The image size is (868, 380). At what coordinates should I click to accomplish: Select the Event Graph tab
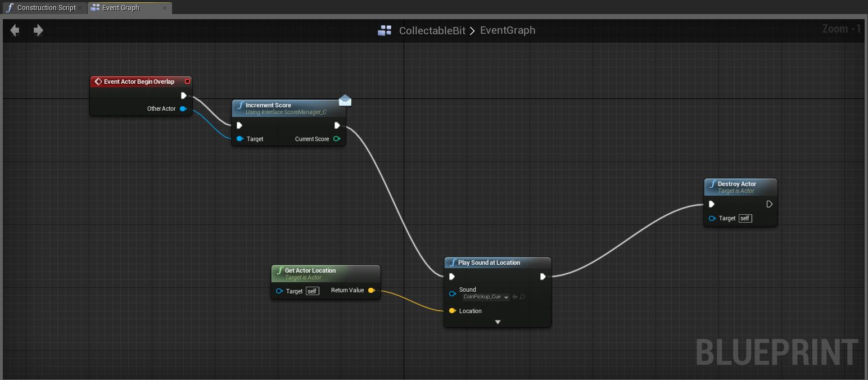(125, 8)
